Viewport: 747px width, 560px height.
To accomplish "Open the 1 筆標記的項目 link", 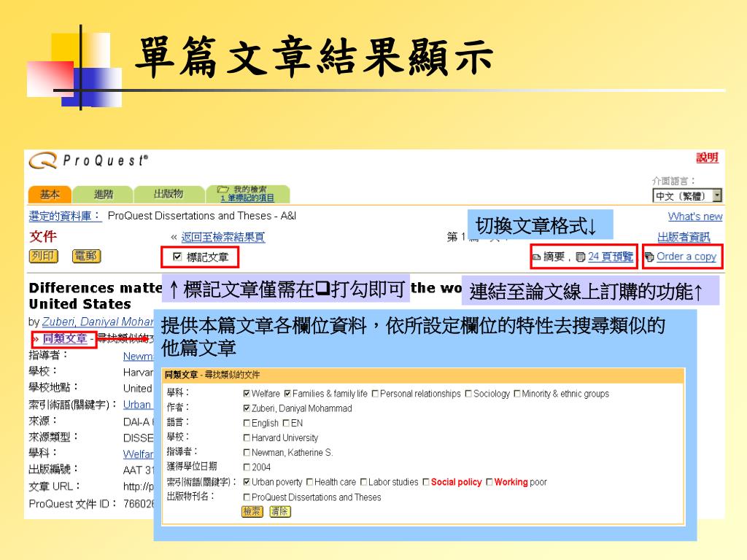I will pos(247,198).
